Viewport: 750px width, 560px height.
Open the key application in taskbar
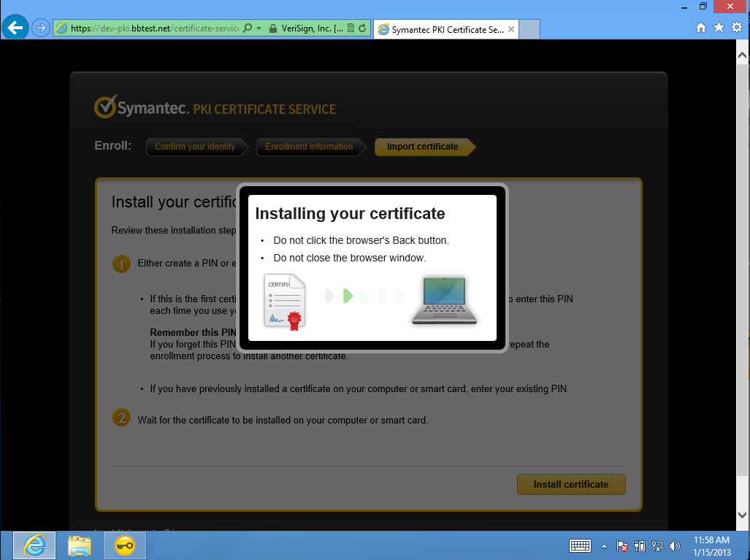coord(124,545)
